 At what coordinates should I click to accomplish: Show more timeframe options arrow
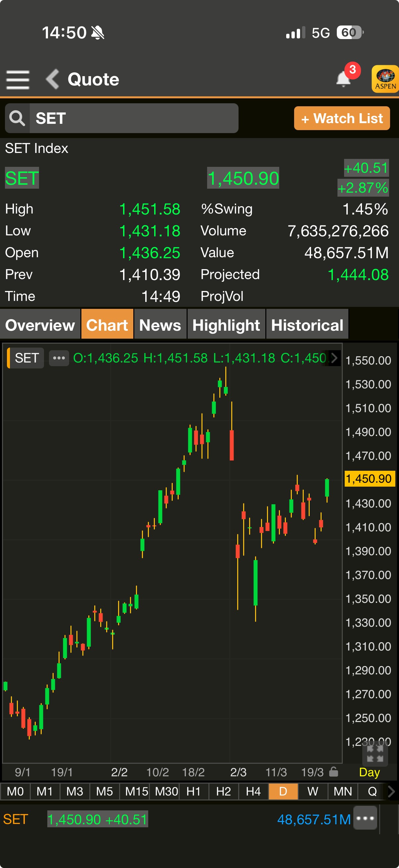[x=391, y=791]
